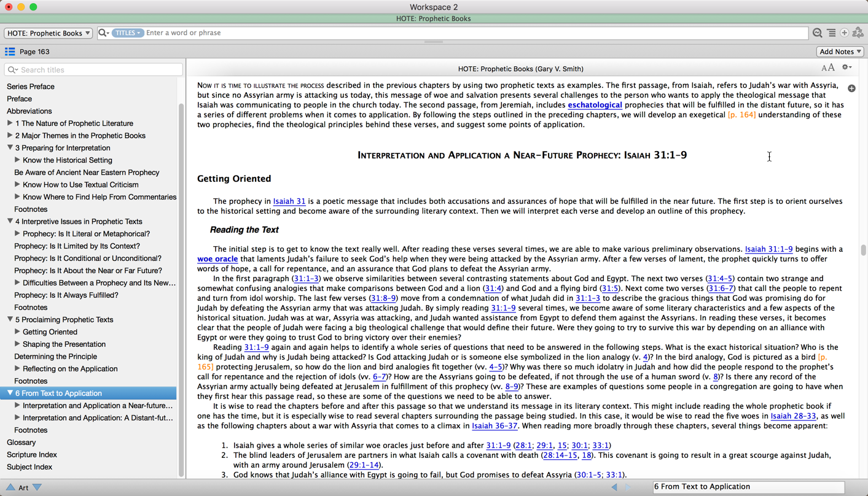Open Determining the Principle
868x496 pixels.
(x=55, y=357)
